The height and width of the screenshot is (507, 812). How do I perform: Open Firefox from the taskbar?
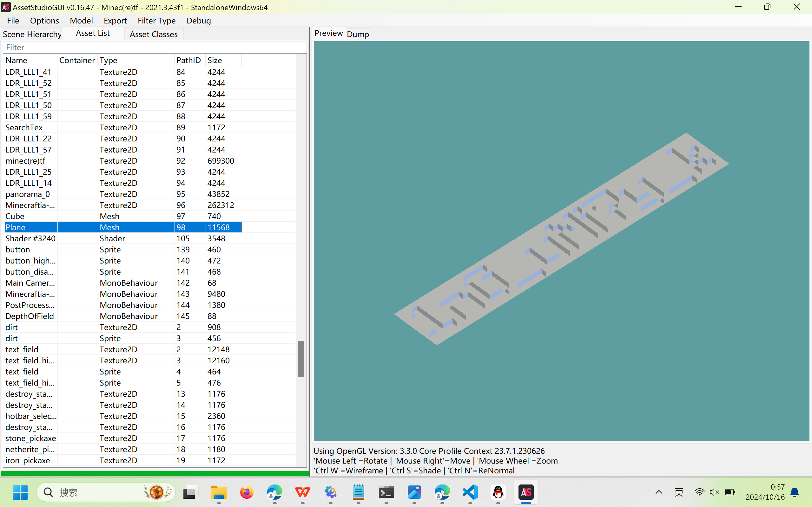point(247,492)
